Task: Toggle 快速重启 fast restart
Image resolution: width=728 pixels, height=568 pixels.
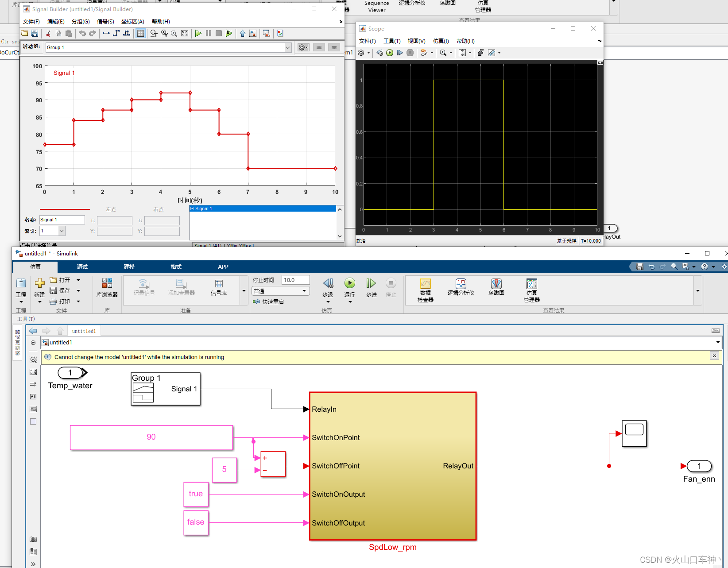Action: click(x=268, y=301)
